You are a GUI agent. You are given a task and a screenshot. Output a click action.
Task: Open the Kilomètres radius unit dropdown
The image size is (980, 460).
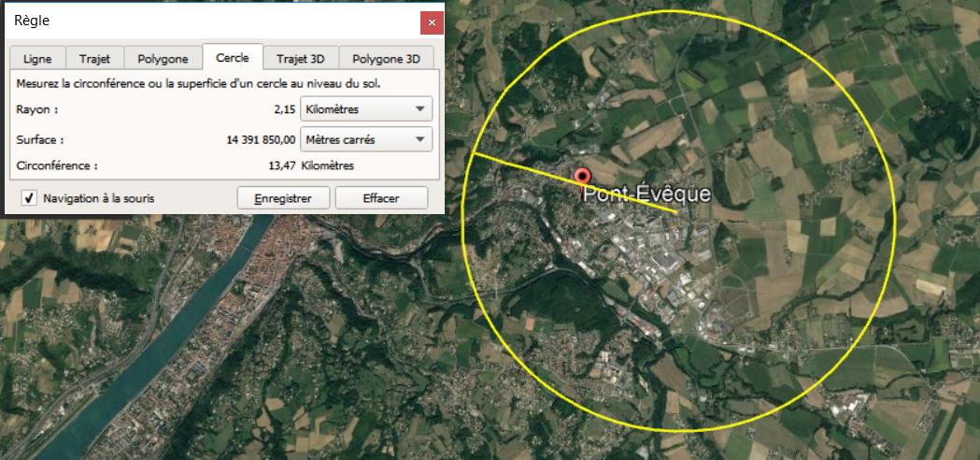pyautogui.click(x=367, y=109)
